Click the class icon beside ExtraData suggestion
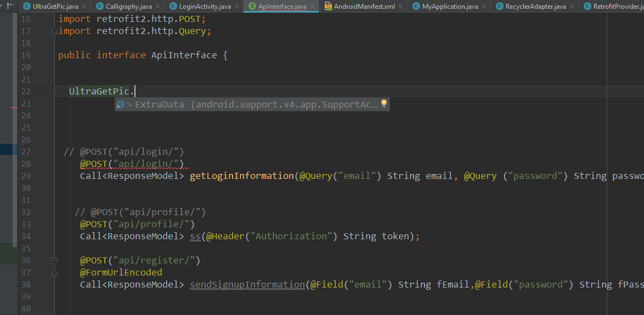Image resolution: width=644 pixels, height=315 pixels. tap(121, 104)
